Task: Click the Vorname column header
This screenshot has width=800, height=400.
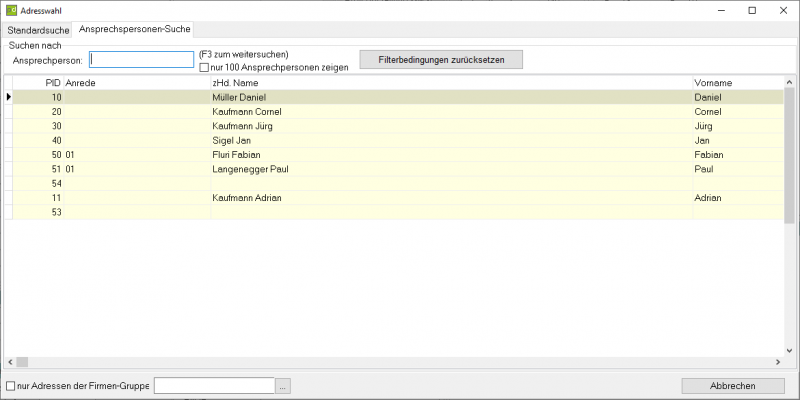Action: (738, 83)
